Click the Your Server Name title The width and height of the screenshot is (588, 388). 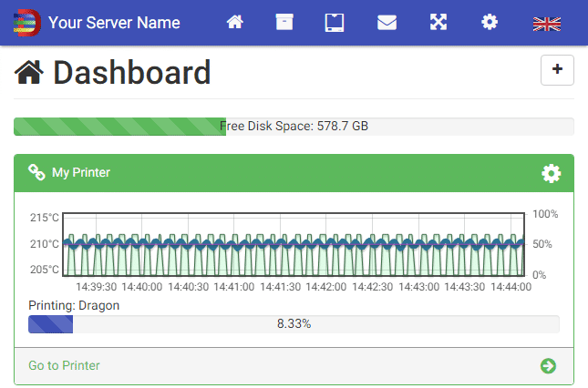pyautogui.click(x=114, y=23)
